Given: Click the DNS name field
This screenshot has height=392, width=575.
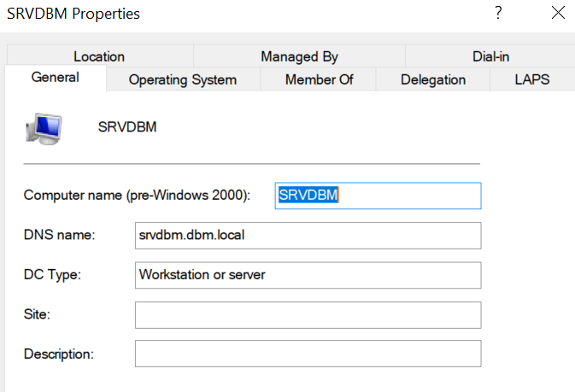Looking at the screenshot, I should (x=308, y=236).
